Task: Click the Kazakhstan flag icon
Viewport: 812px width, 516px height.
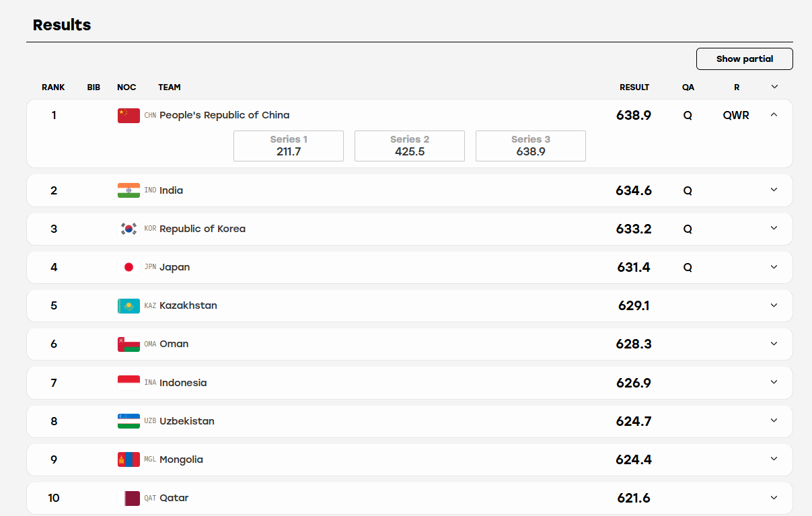Action: 128,305
